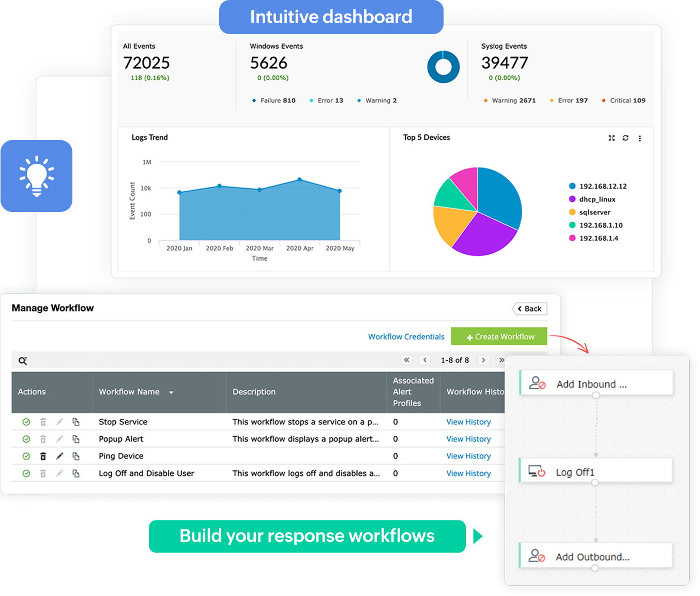Click the Create Workflow button
Viewport: 700px width, 596px height.
coord(498,336)
